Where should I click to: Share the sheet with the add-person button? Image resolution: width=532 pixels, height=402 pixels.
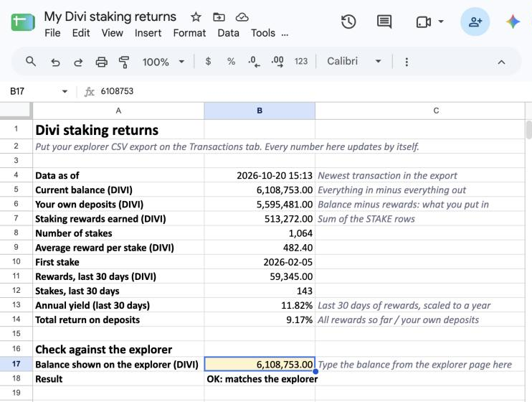pos(475,22)
